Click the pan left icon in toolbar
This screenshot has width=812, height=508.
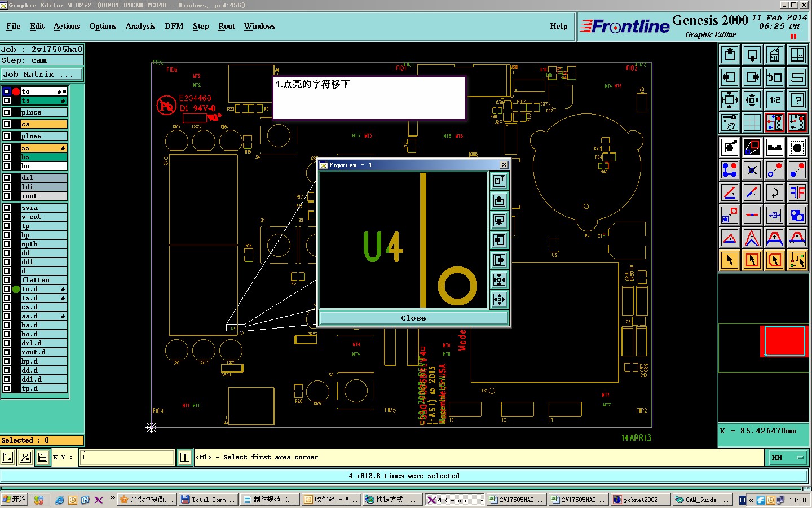(x=730, y=77)
